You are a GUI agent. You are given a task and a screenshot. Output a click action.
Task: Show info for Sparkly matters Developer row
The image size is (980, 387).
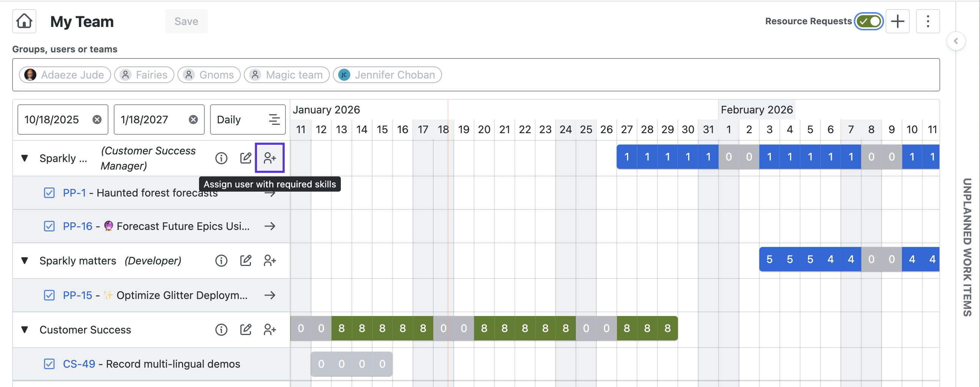pyautogui.click(x=221, y=261)
